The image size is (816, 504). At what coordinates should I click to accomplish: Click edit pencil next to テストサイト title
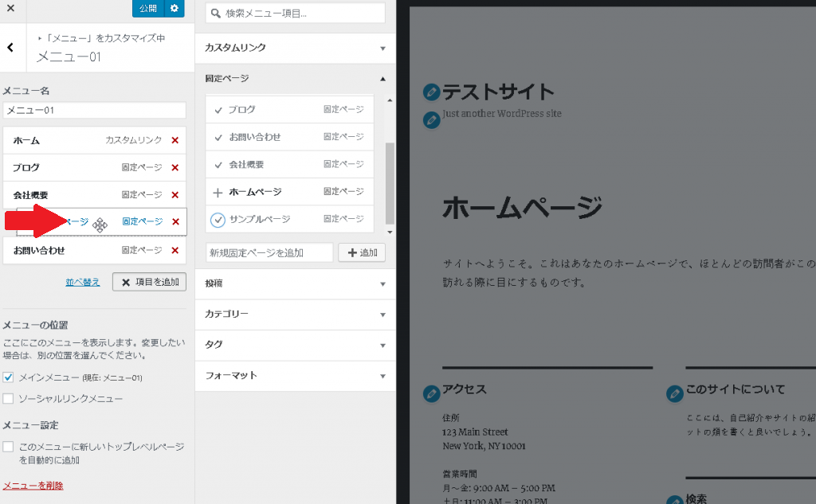(431, 92)
